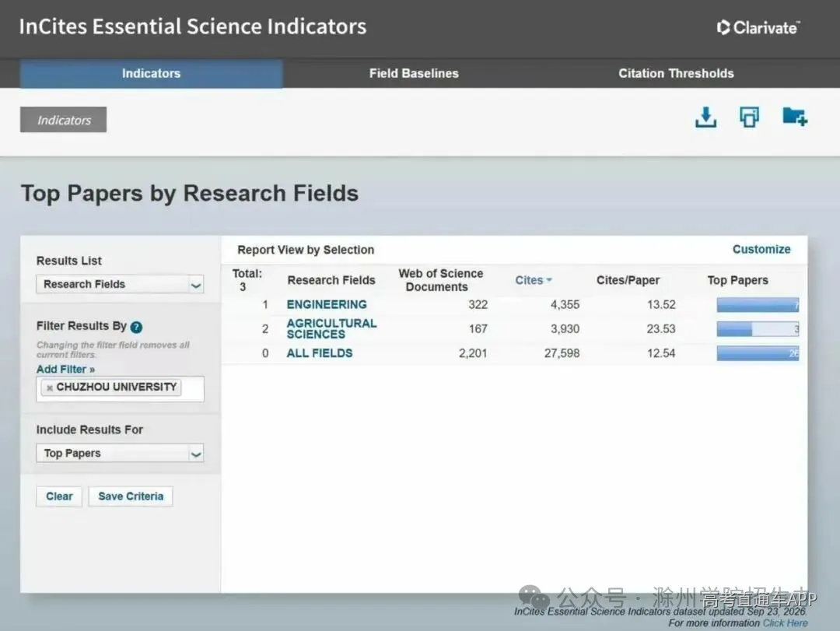Click the save to folder icon

point(794,117)
